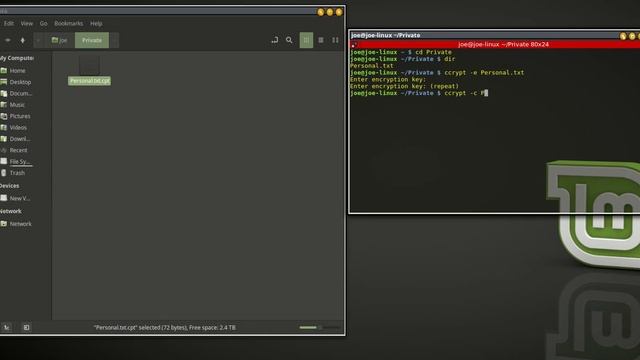Click the first 'Enter encryption key:' line
Screen dimensions: 640x360
[388, 80]
